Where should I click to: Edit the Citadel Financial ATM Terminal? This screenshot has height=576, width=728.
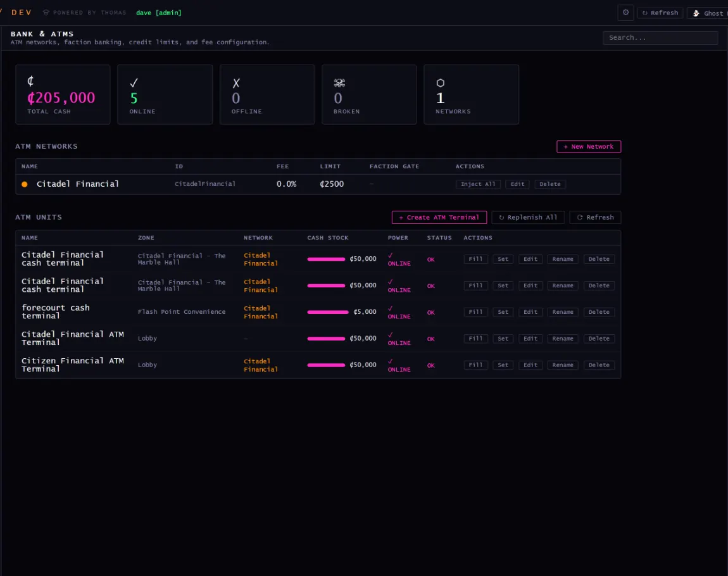tap(530, 339)
